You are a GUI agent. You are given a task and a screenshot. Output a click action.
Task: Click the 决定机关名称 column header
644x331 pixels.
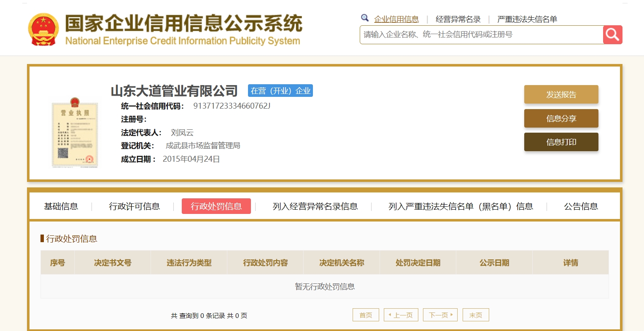tap(342, 263)
